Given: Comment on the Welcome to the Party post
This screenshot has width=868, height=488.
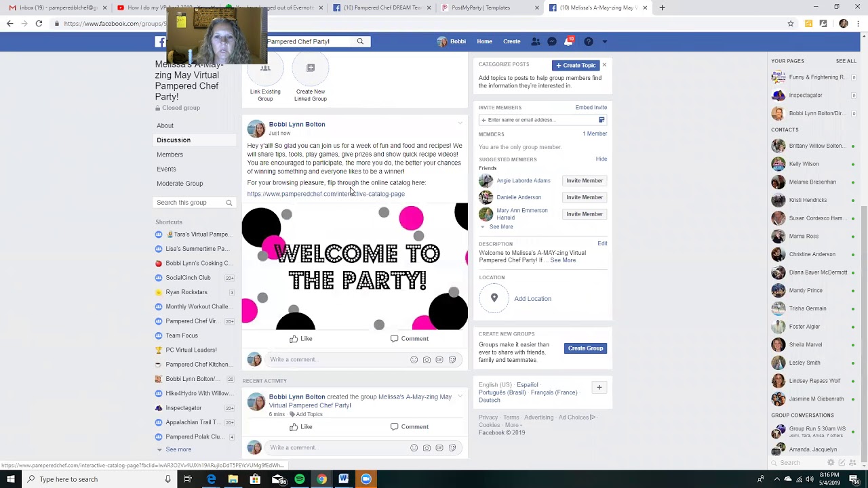Looking at the screenshot, I should click(x=410, y=338).
